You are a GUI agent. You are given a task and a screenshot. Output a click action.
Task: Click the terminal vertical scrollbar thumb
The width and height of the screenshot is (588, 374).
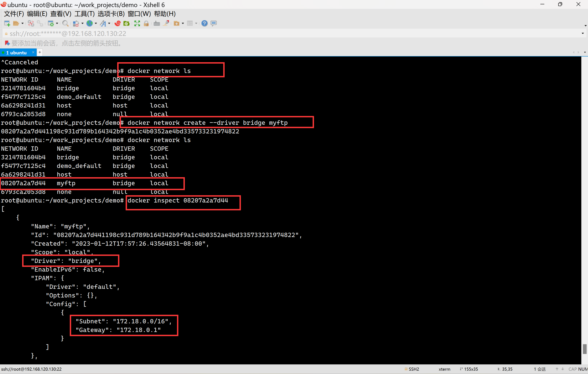(x=585, y=349)
